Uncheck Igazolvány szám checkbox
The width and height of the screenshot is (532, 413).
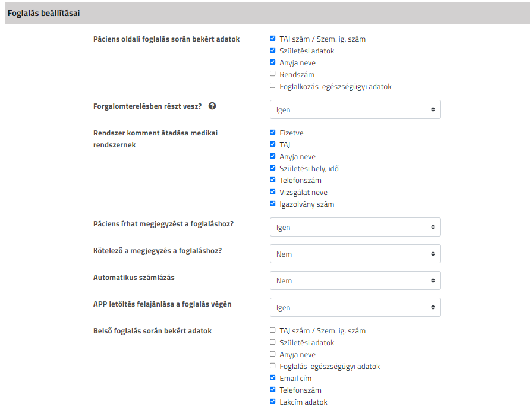point(272,203)
